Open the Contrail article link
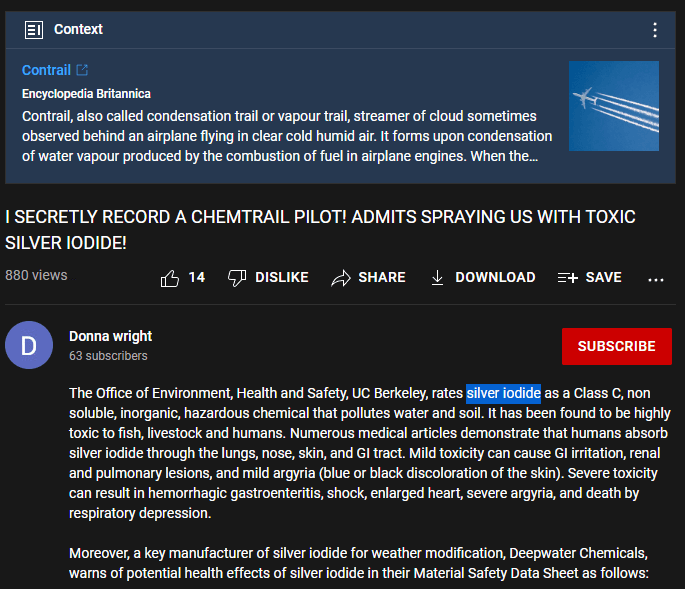685x589 pixels. (46, 70)
